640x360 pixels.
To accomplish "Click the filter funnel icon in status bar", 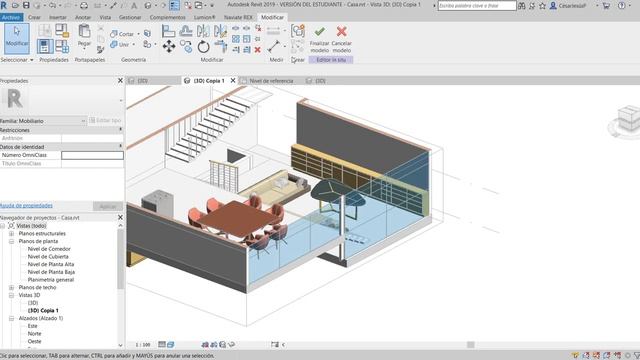I will [x=637, y=356].
